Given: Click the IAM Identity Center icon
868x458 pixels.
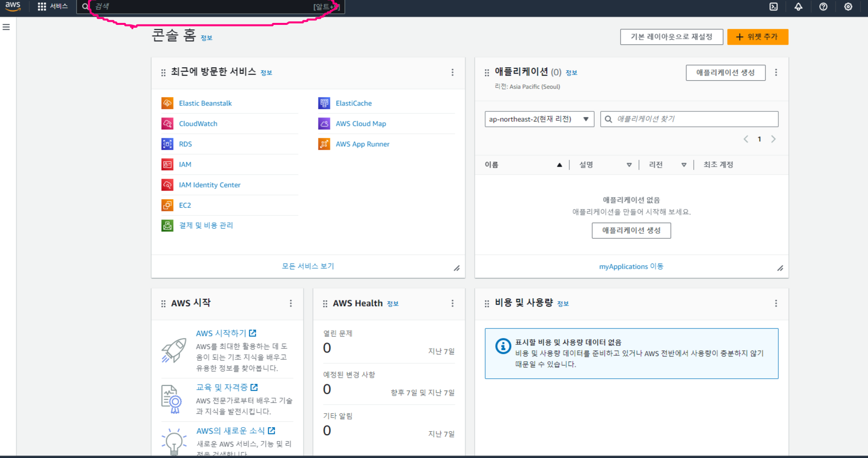Looking at the screenshot, I should coord(167,185).
